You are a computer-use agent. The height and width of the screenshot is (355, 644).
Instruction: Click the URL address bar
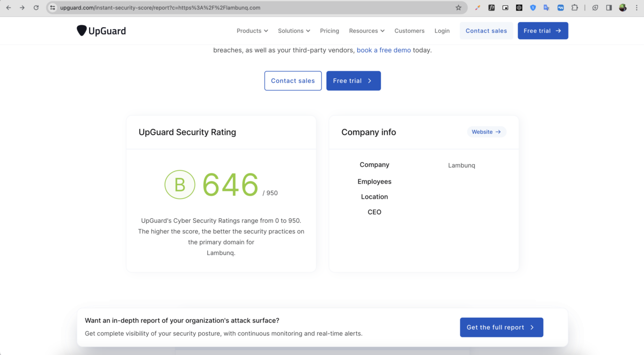point(252,8)
